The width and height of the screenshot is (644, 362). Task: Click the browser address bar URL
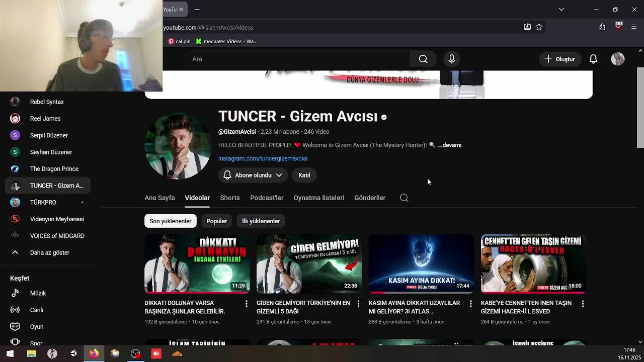[x=208, y=27]
